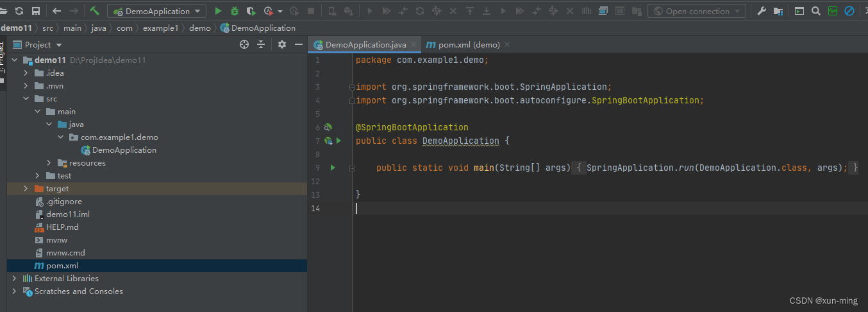Select the demo11.iml file

(68, 214)
